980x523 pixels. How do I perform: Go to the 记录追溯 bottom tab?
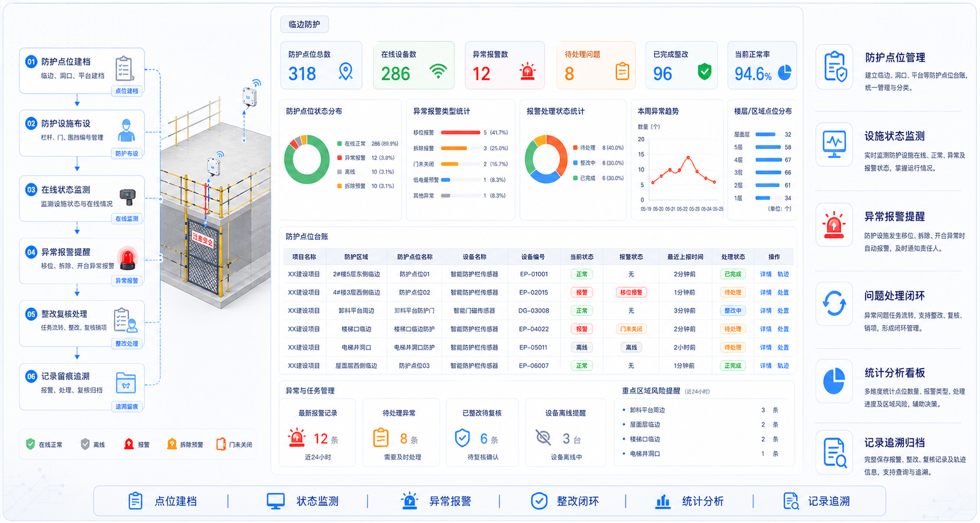(x=816, y=501)
